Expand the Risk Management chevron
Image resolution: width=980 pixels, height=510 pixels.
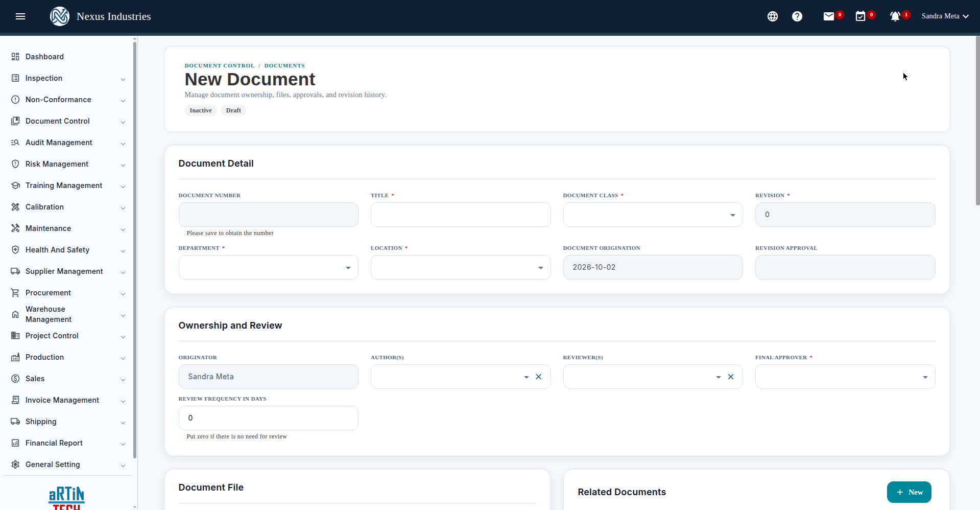123,165
